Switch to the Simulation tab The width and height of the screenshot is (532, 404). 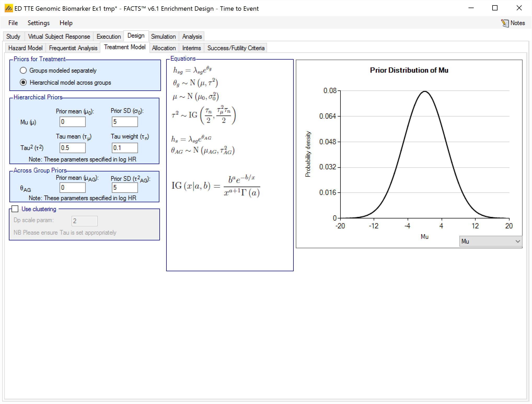(163, 37)
